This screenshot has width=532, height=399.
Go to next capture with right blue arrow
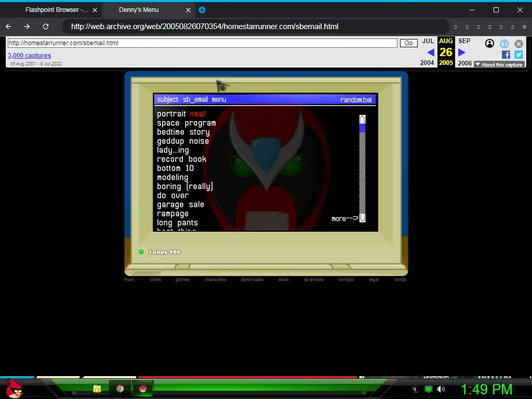[461, 52]
